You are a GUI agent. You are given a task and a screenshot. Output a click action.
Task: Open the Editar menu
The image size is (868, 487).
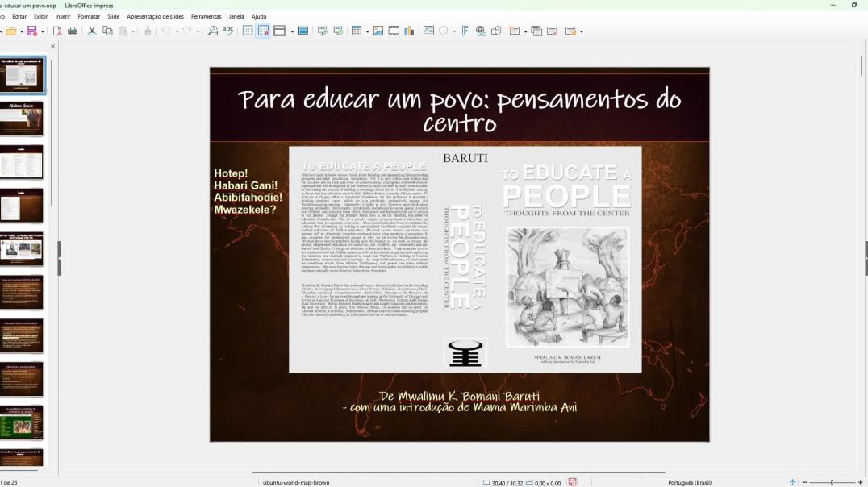click(x=19, y=17)
